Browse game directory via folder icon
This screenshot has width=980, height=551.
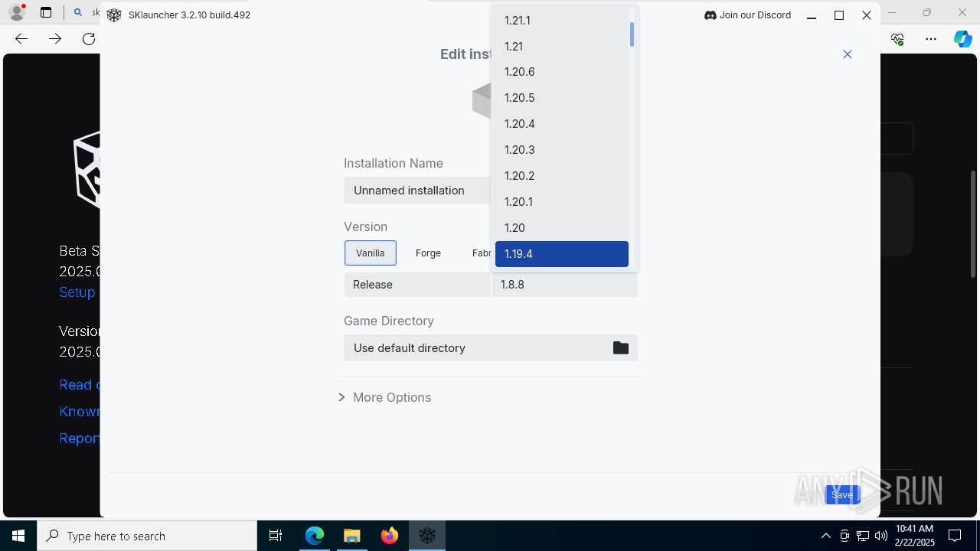(x=621, y=348)
